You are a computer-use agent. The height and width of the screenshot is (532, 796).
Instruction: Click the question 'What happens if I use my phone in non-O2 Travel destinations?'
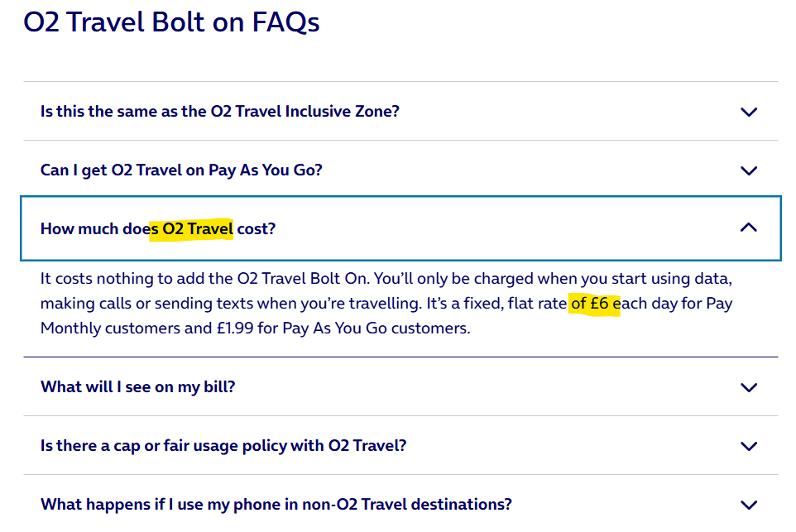(x=276, y=504)
